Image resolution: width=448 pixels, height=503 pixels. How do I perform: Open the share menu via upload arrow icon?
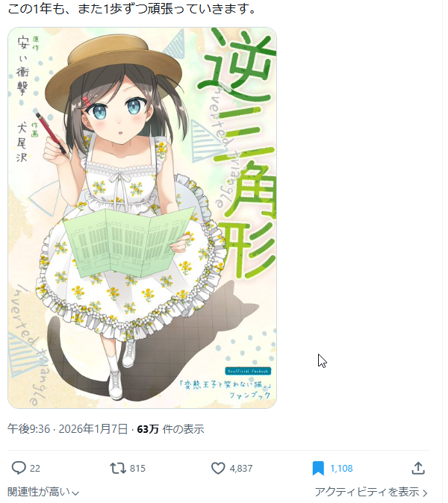pyautogui.click(x=418, y=468)
